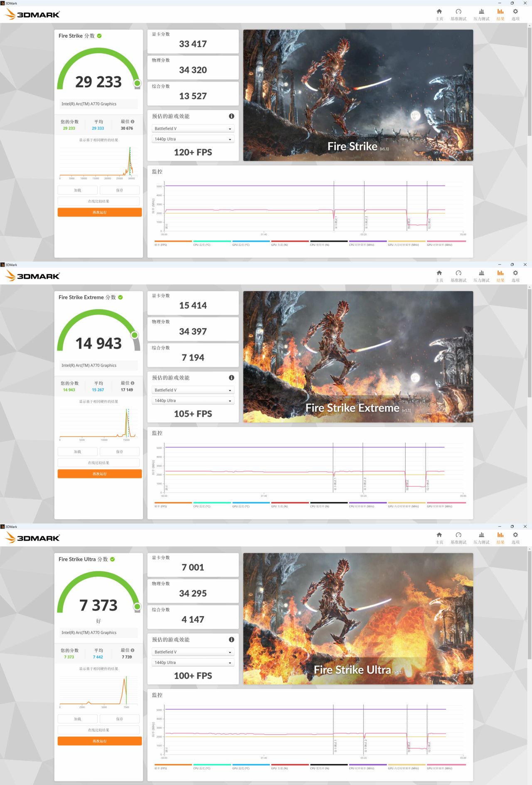Click info icon beside 预估的游戏效能 under score 15 414
The image size is (532, 785).
(232, 378)
